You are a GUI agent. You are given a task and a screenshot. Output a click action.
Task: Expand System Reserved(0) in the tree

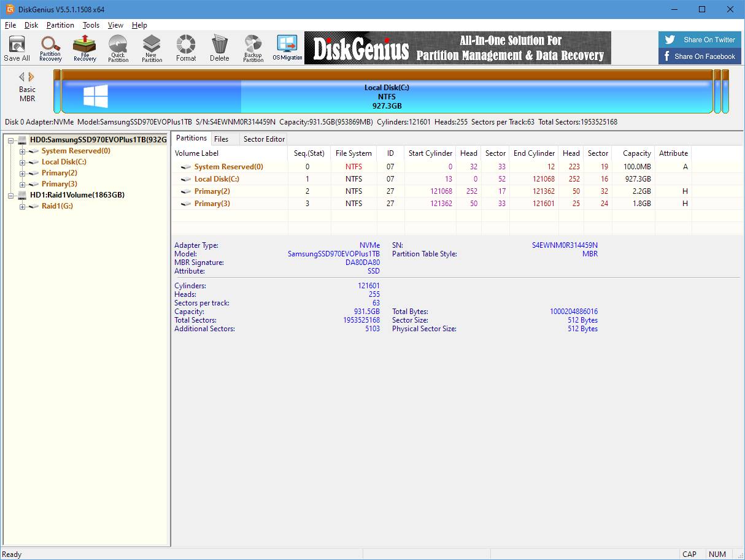23,151
